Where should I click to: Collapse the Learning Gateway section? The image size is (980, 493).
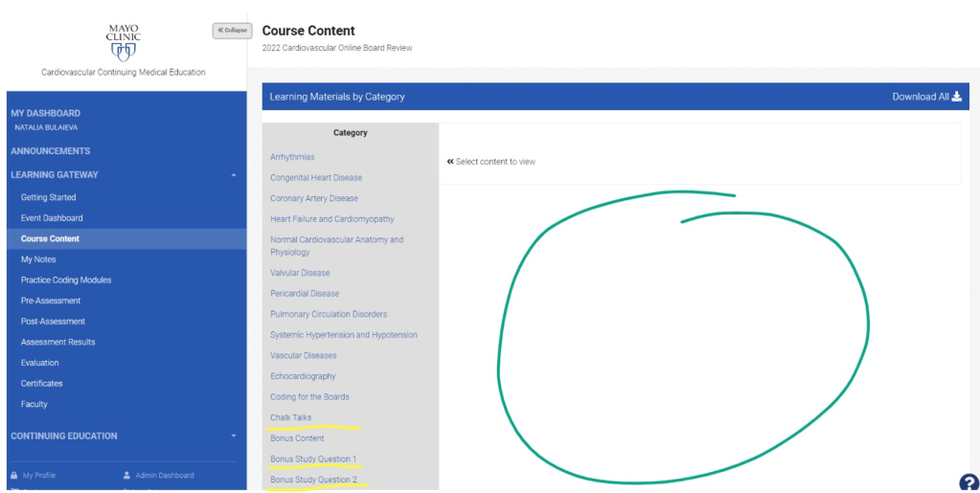click(x=235, y=175)
